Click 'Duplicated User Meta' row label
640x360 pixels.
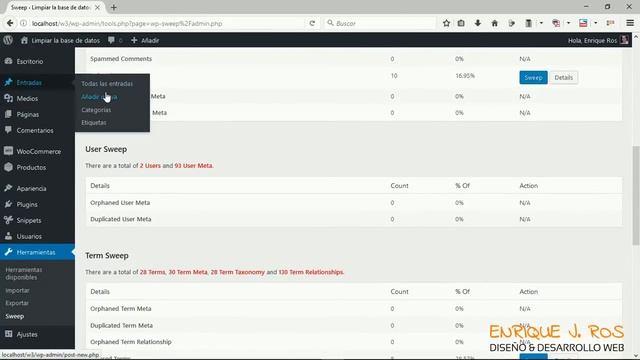121,219
